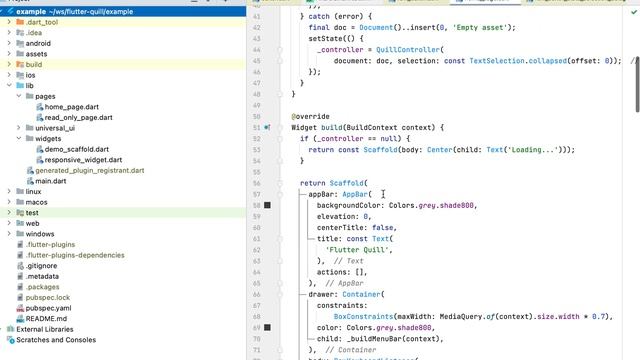Select pubspec.lock file

[x=48, y=298]
